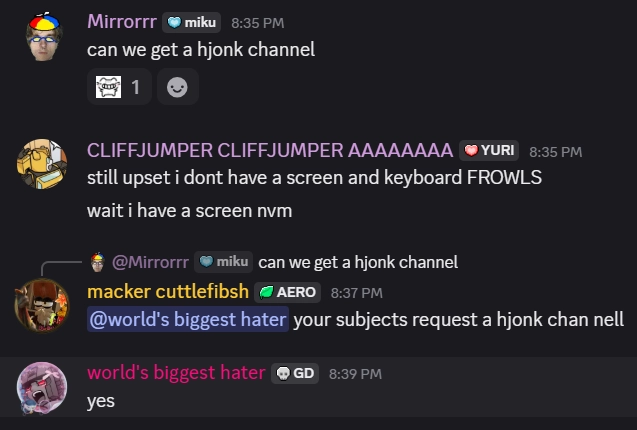Click CLIFFJUMPER CLIFFJUMPER AAAAAAAA username
Screen dimensions: 637x430
pos(270,150)
